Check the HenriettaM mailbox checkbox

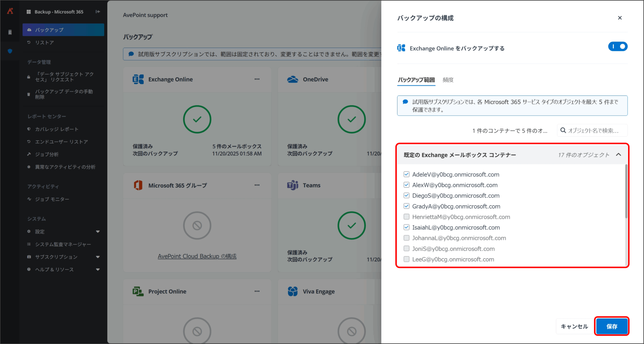pyautogui.click(x=406, y=217)
